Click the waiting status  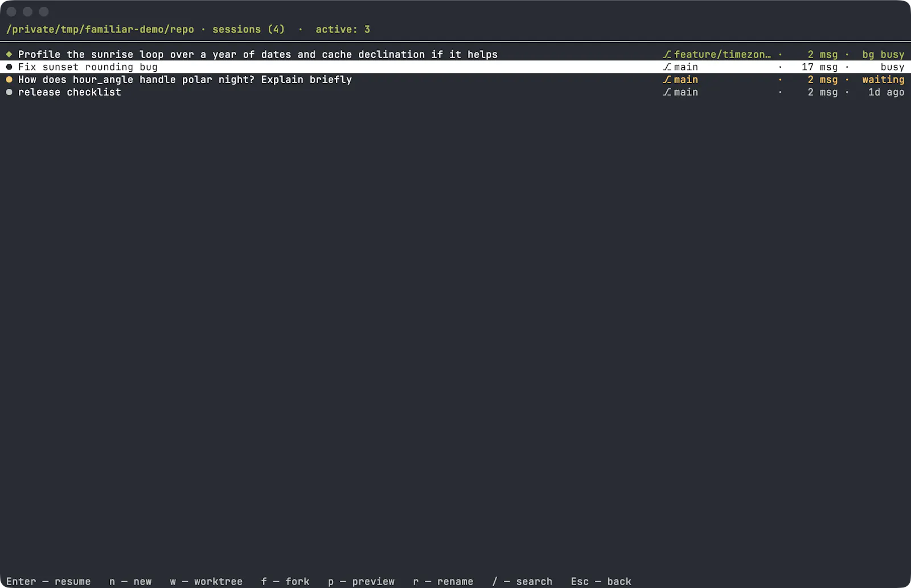tap(883, 79)
